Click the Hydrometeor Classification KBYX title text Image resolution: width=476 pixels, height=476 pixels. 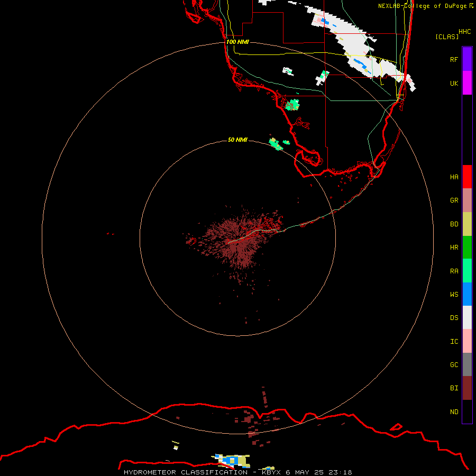(237, 472)
